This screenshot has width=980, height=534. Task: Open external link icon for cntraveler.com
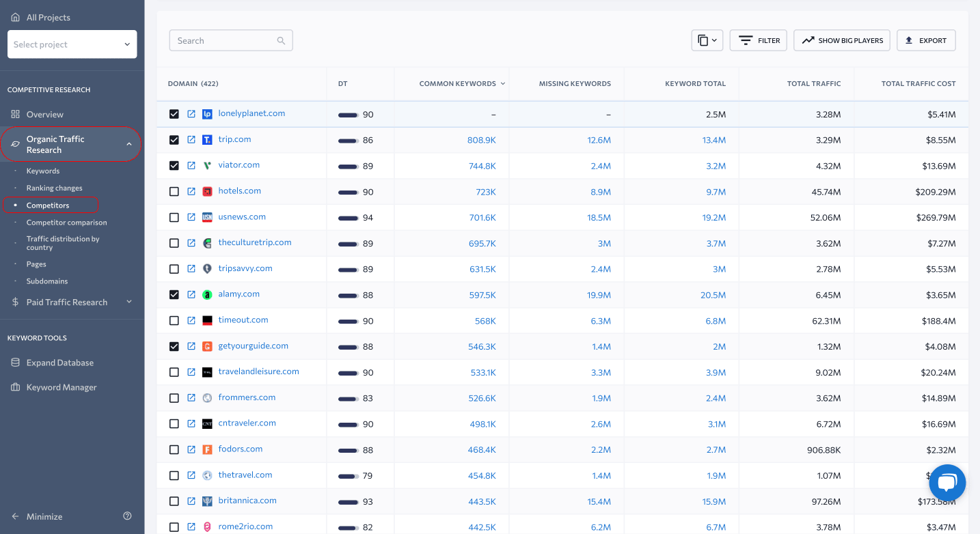191,424
